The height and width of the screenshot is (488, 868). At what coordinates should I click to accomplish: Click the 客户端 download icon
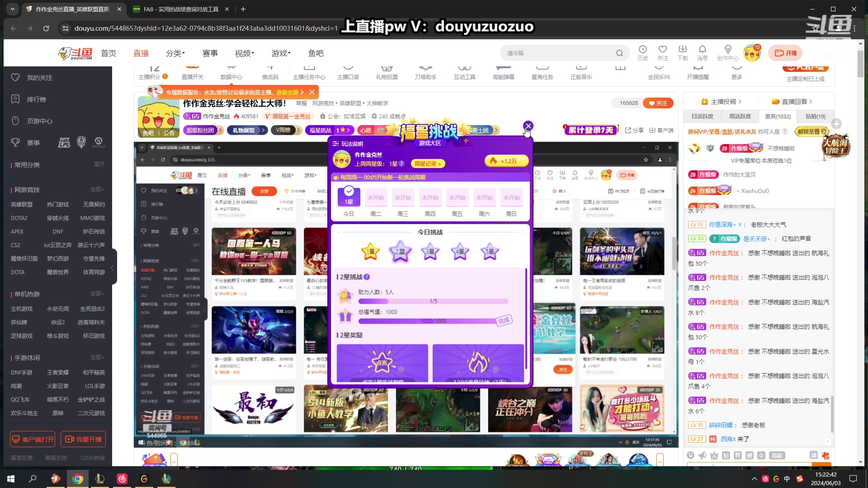661,130
